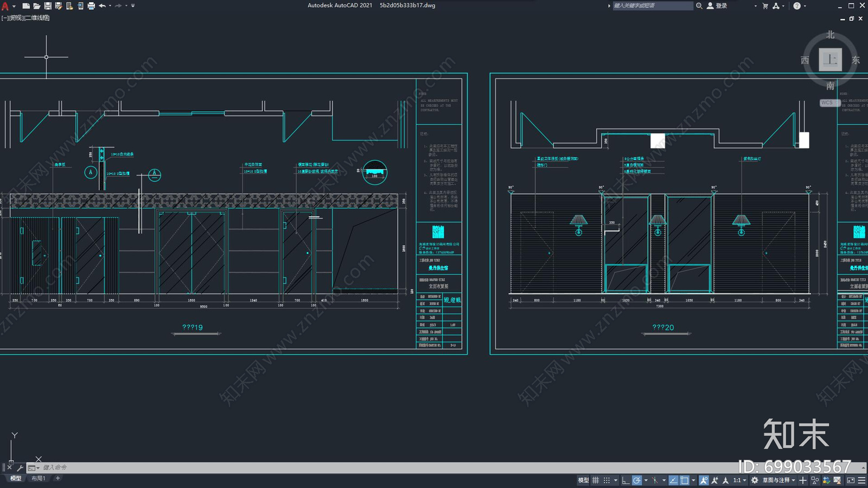Viewport: 868px width, 488px height.
Task: Create a new drawing from Quick Access toolbar
Action: click(x=25, y=6)
